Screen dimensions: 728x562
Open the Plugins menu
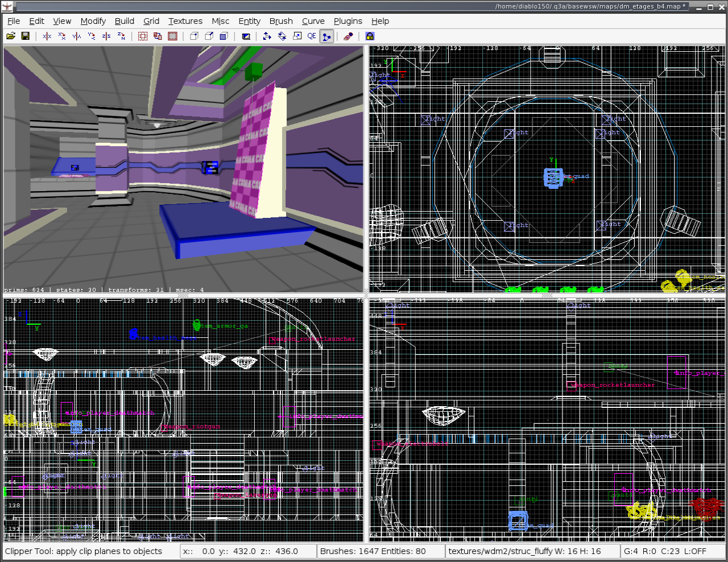pyautogui.click(x=348, y=21)
